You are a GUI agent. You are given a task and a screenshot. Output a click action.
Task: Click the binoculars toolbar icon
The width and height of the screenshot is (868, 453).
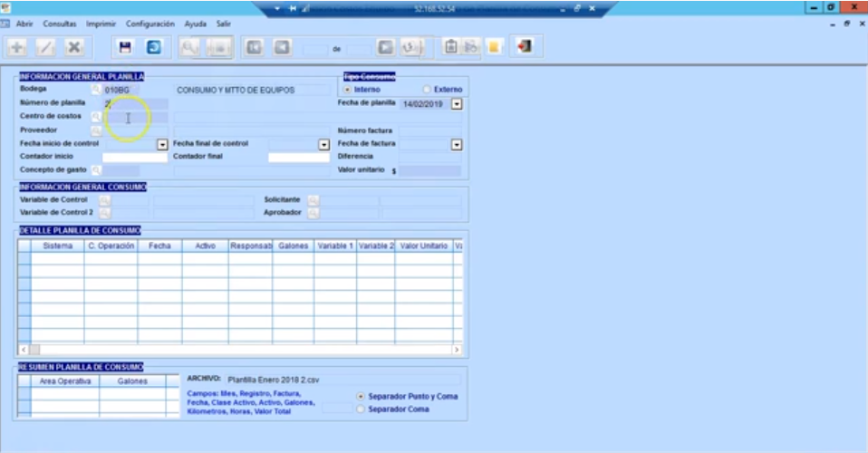click(471, 47)
